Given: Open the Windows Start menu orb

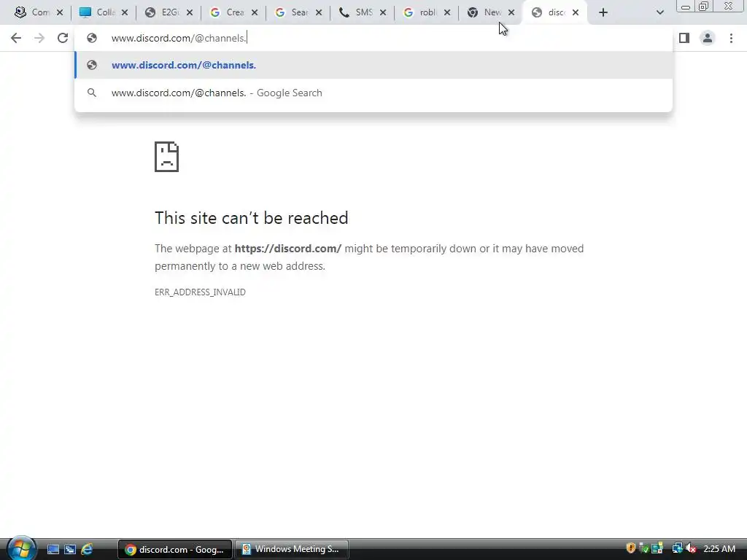Looking at the screenshot, I should tap(21, 548).
